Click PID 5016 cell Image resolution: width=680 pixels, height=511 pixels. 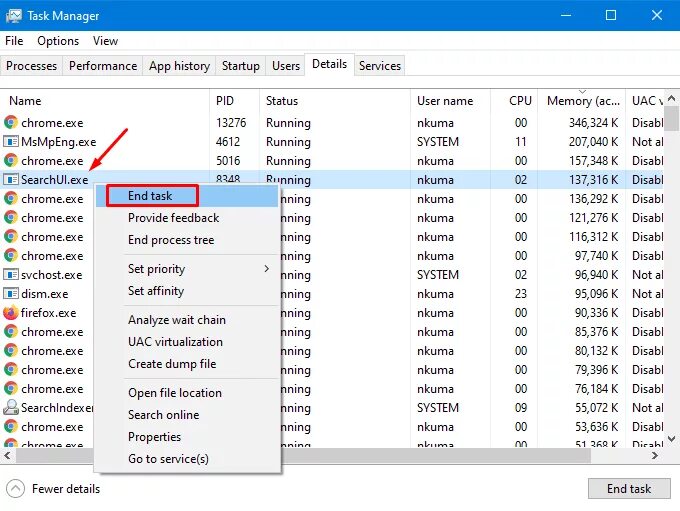(228, 161)
